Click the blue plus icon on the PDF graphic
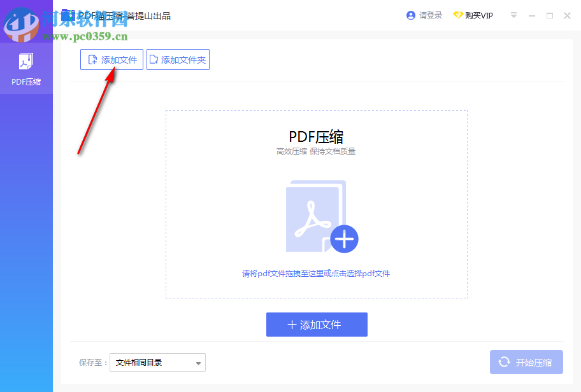Screen dimensions: 581x392 [345, 239]
